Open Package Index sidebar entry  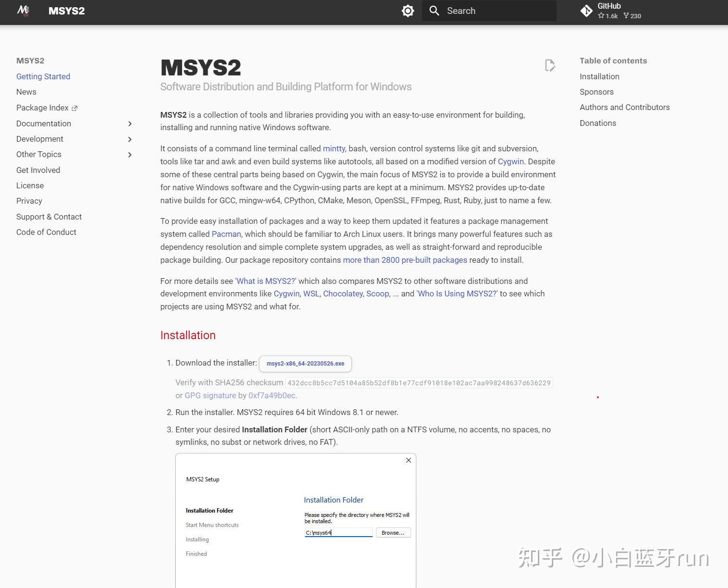42,108
